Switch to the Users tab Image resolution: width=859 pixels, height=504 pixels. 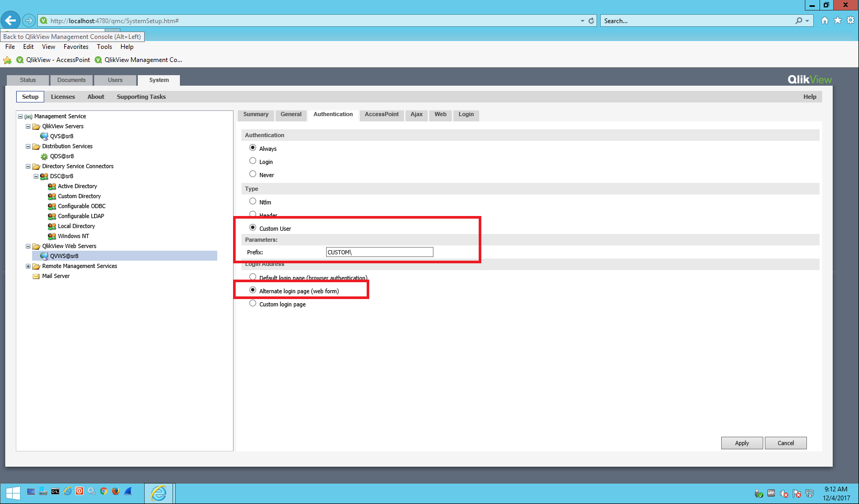pyautogui.click(x=115, y=80)
